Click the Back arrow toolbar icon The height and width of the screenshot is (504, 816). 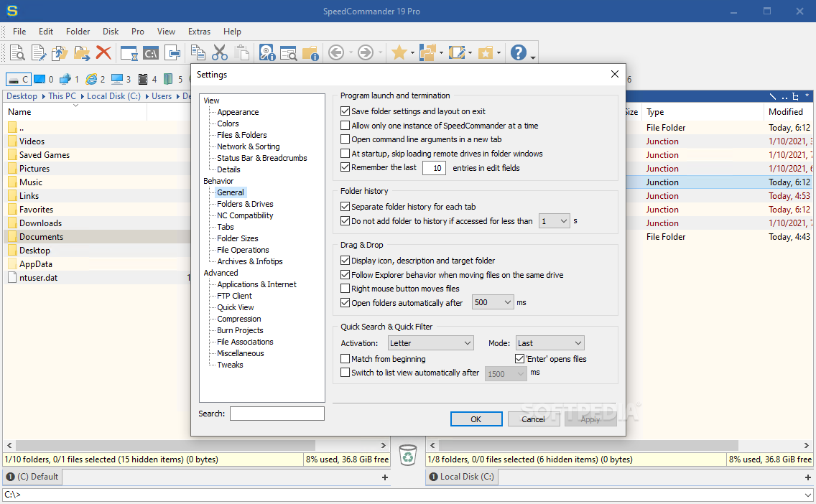pos(336,52)
